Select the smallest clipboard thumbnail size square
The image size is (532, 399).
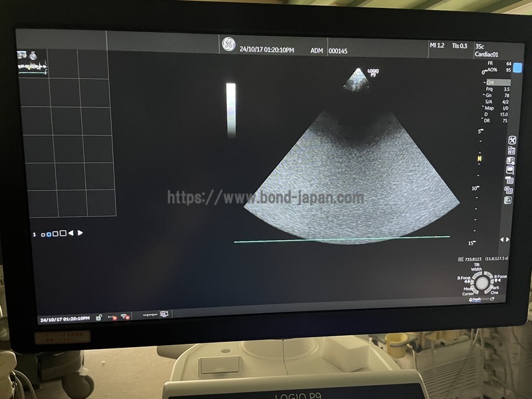click(x=43, y=234)
